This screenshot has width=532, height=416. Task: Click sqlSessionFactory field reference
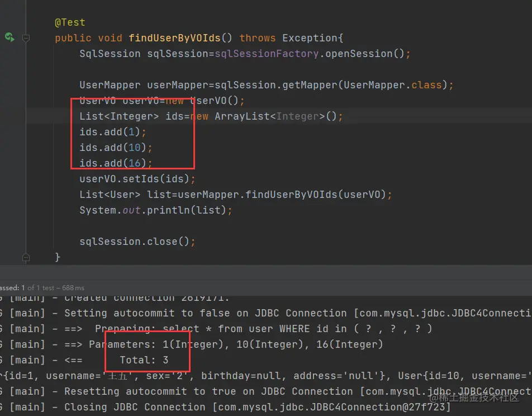(x=267, y=54)
